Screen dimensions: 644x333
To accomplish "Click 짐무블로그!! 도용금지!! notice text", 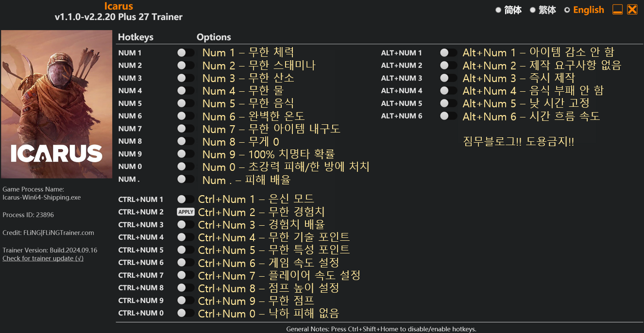I will [x=518, y=142].
